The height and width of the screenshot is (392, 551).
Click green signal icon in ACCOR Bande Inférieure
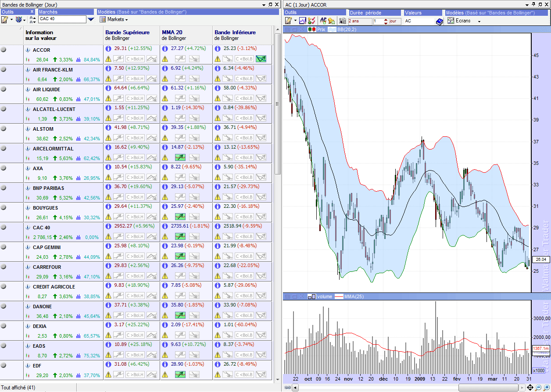(x=261, y=59)
